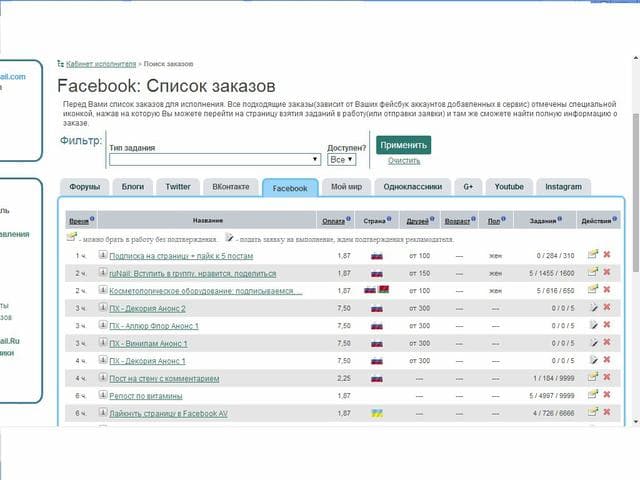Open order 'Лайкнуть страницу в Facebook AV'
Screen dimensions: 640x480
coord(169,413)
